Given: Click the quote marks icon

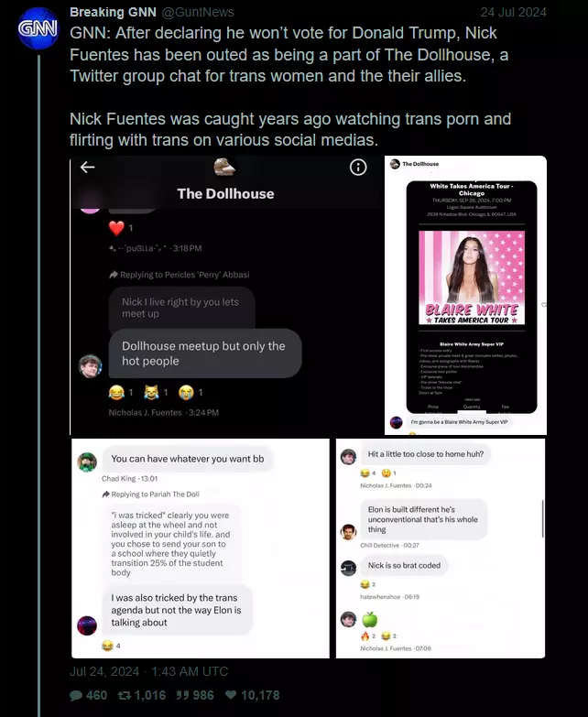Looking at the screenshot, I should [x=182, y=696].
